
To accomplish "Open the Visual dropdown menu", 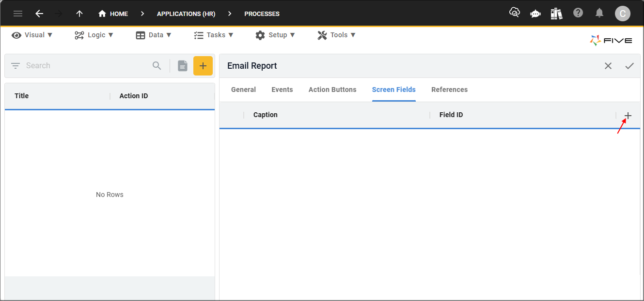I will 32,35.
